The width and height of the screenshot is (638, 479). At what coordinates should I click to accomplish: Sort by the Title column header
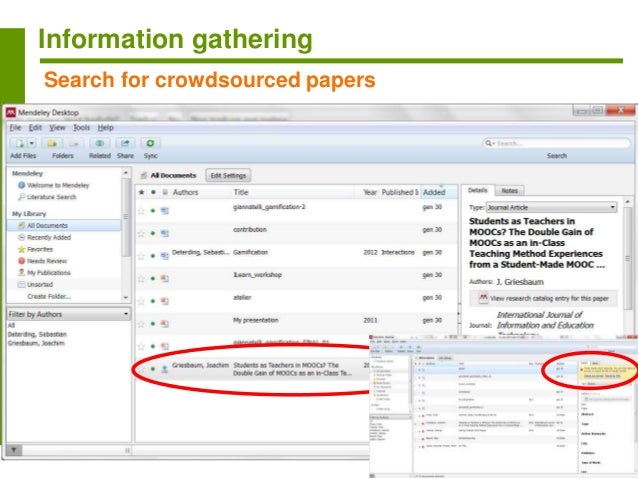(x=241, y=192)
